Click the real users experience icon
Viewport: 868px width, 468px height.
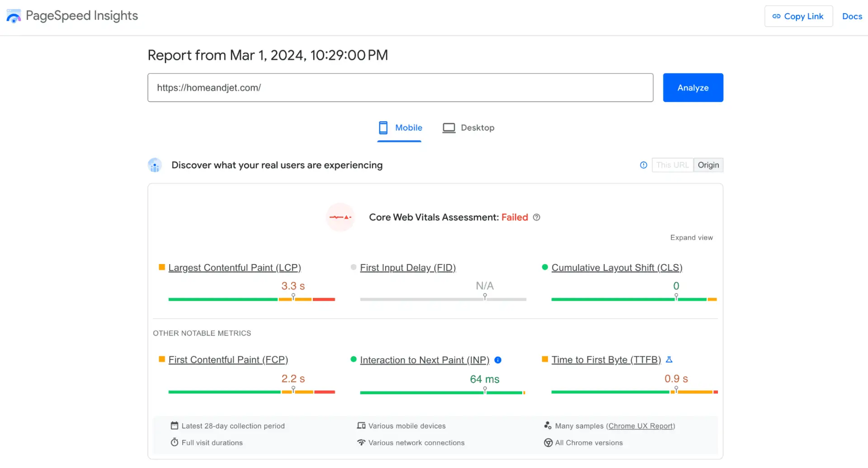tap(155, 165)
